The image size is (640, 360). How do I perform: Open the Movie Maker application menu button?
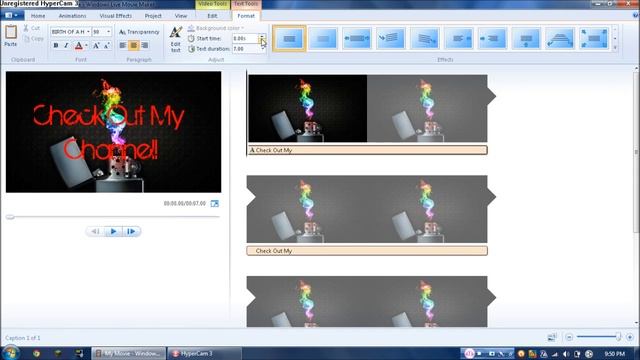[11, 16]
